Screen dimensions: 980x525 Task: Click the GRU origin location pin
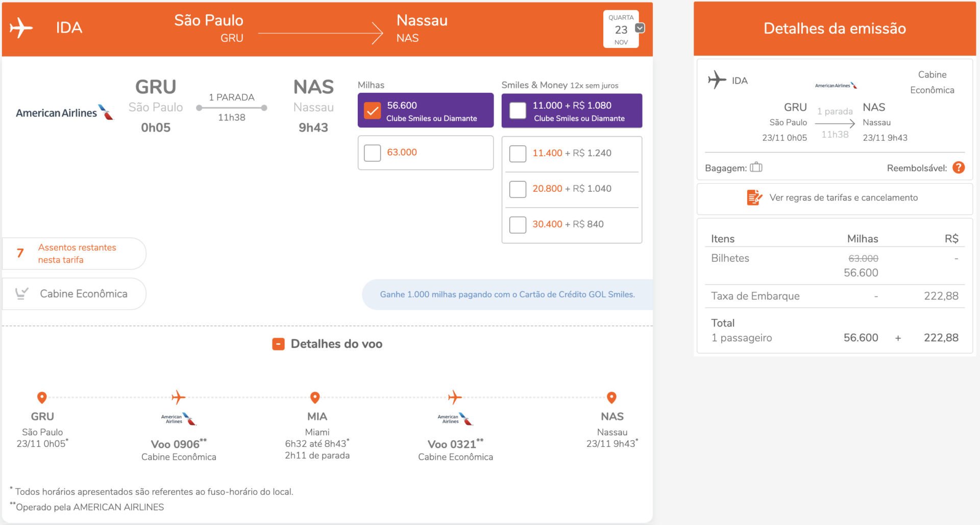point(42,397)
